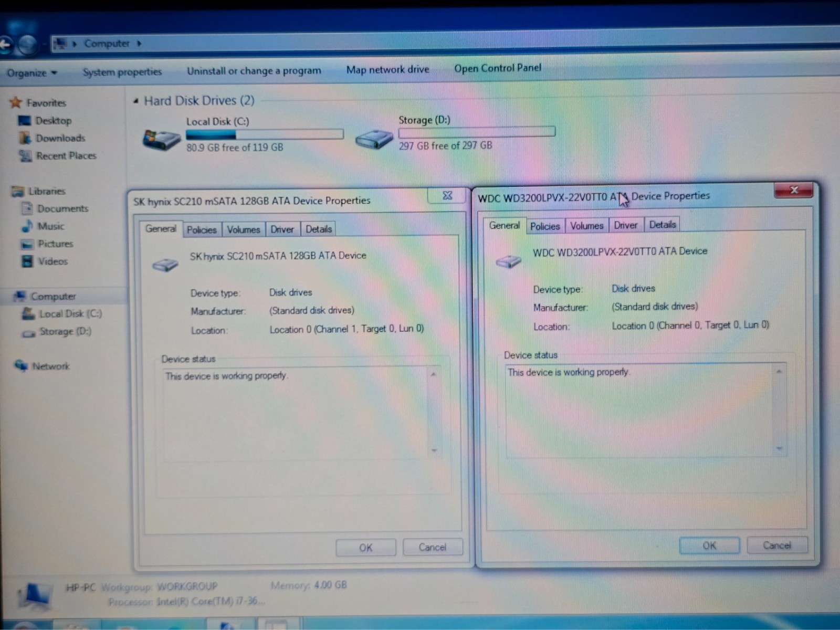Select the Storage (D:) drive icon
The image size is (840, 630).
tap(374, 139)
